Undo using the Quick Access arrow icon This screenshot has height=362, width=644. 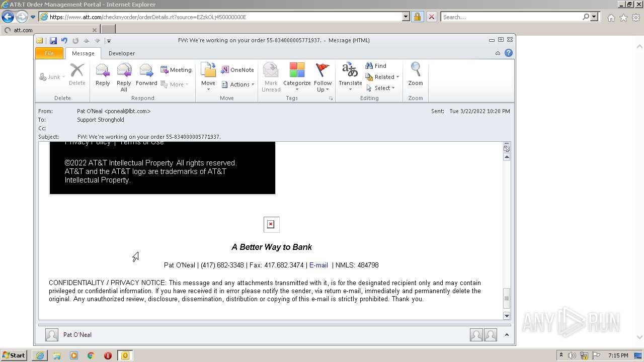click(64, 41)
